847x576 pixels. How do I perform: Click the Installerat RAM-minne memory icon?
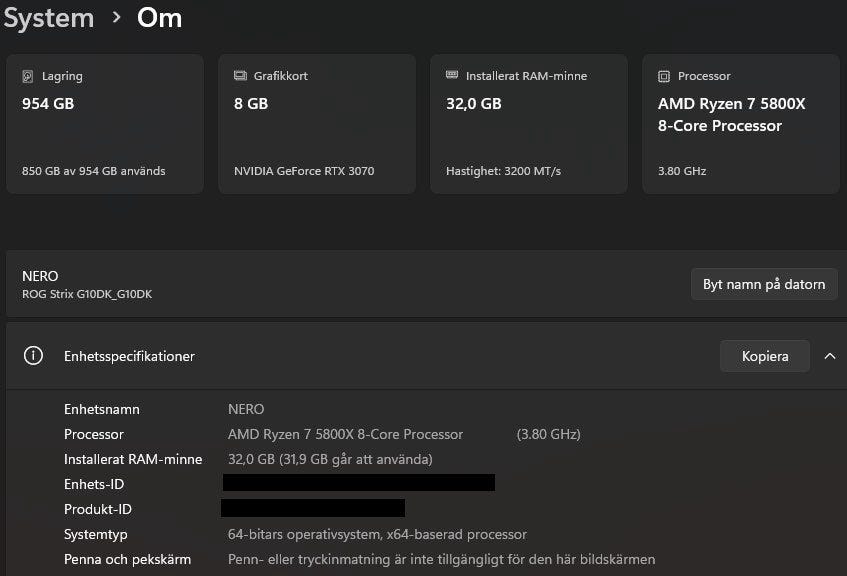[x=452, y=76]
